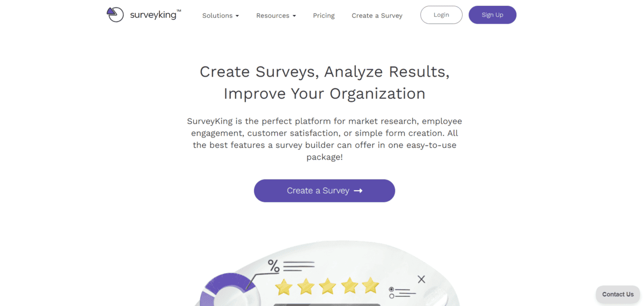
Task: Select Create a Survey in the navigation bar
Action: [x=377, y=16]
